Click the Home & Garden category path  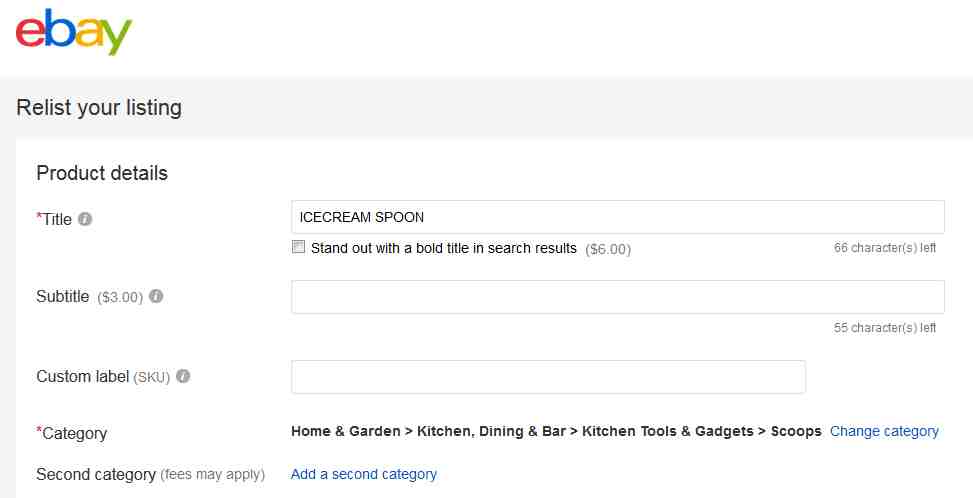pyautogui.click(x=556, y=432)
